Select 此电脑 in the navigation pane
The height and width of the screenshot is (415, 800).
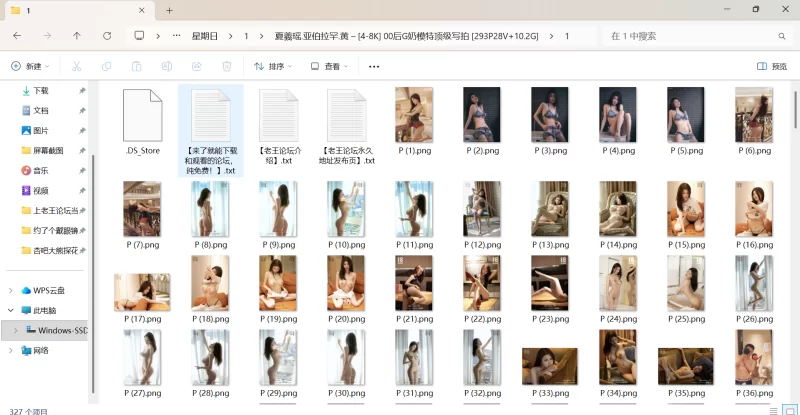coord(45,310)
